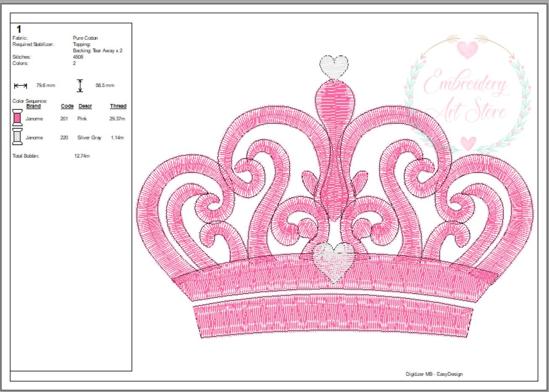Select page tab labeled 1
The height and width of the screenshot is (392, 549).
coord(18,29)
